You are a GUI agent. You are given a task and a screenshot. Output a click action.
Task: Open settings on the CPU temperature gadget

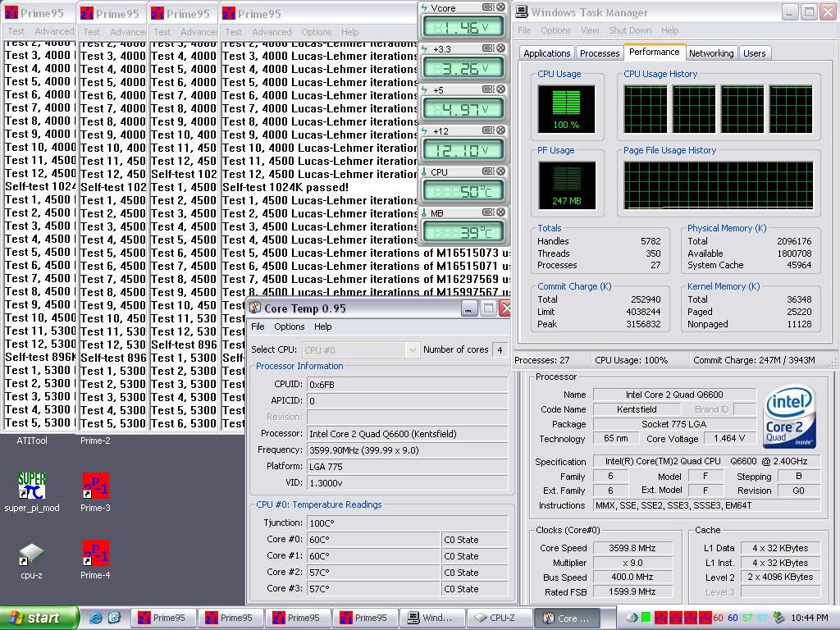(487, 171)
